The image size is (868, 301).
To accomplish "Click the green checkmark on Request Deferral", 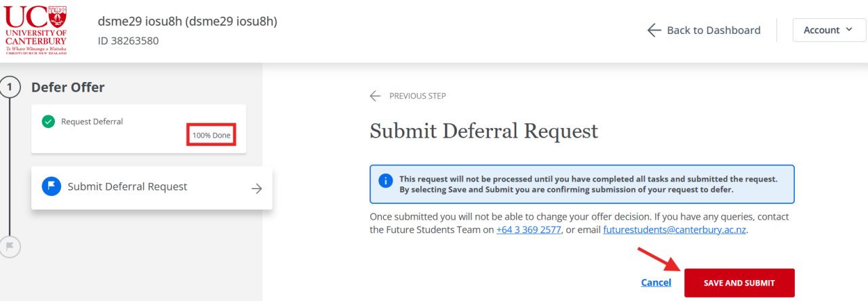I will (48, 122).
